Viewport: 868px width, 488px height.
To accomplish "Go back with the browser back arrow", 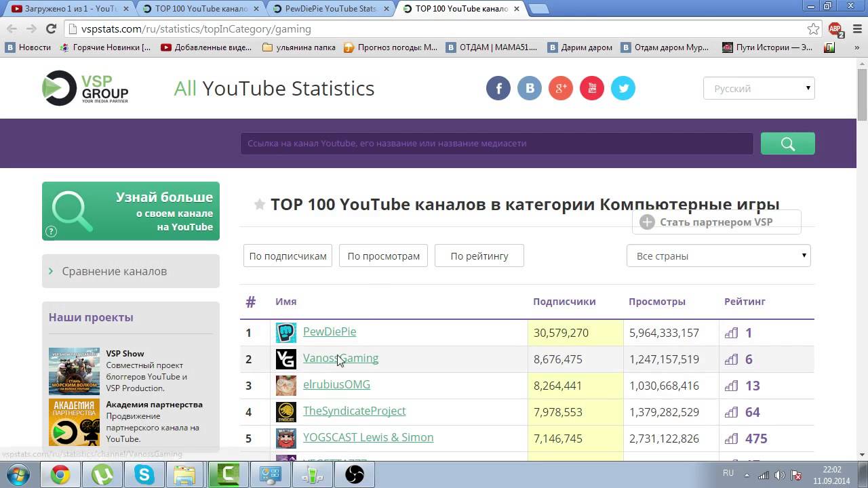I will click(x=12, y=29).
